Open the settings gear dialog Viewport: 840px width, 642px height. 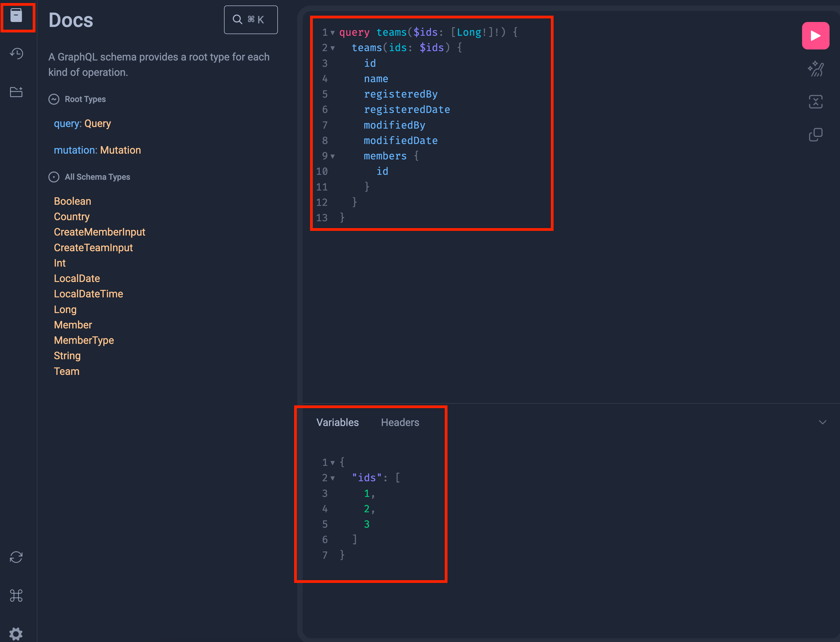click(x=16, y=633)
